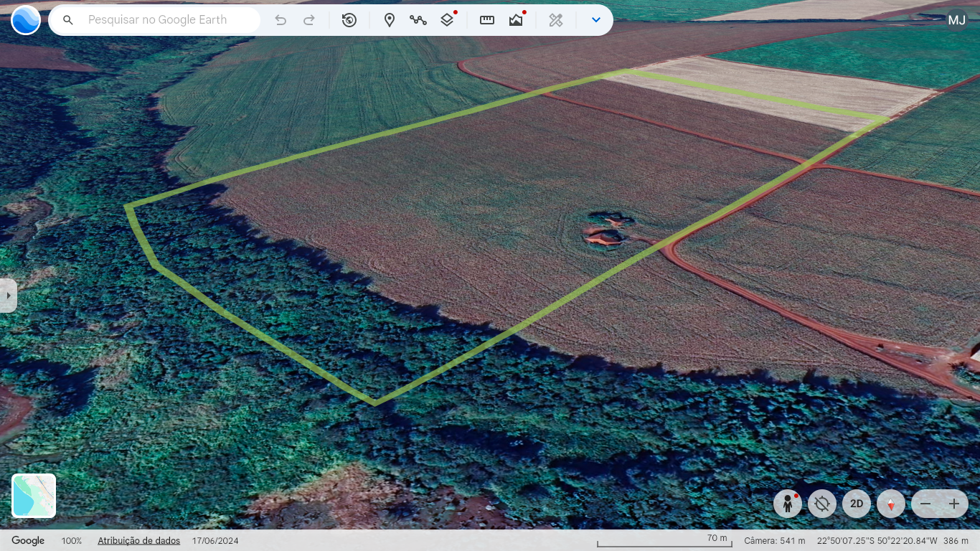The width and height of the screenshot is (980, 551).
Task: Open the MJ account avatar menu
Action: pos(957,20)
